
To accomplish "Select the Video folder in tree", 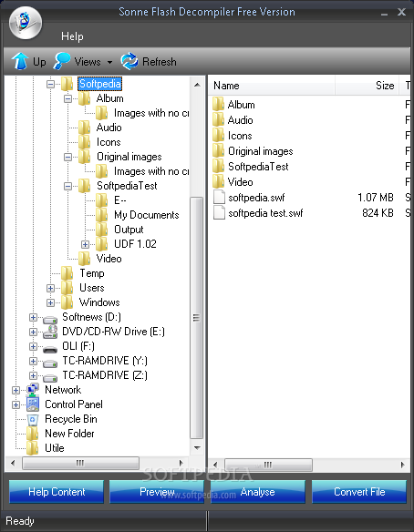I will tap(99, 259).
